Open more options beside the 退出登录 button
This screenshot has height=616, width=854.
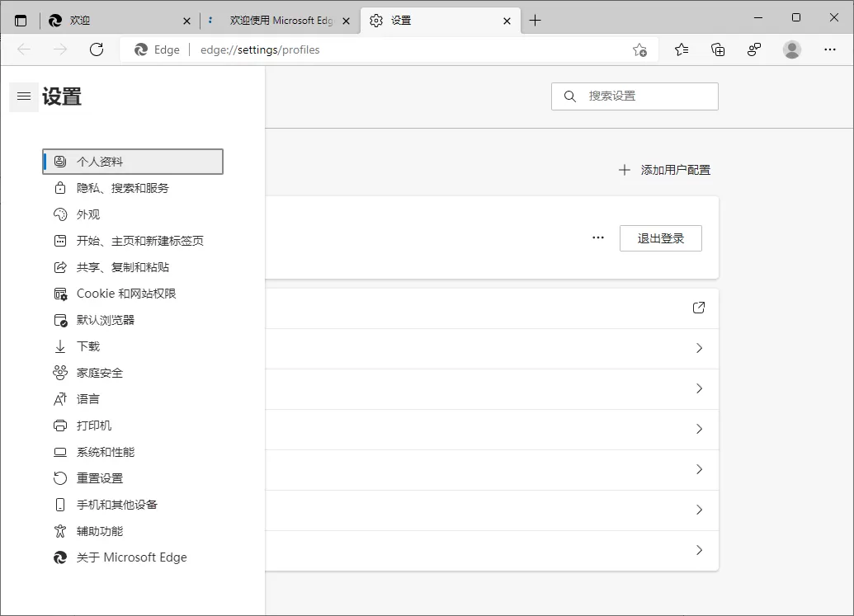(x=597, y=237)
